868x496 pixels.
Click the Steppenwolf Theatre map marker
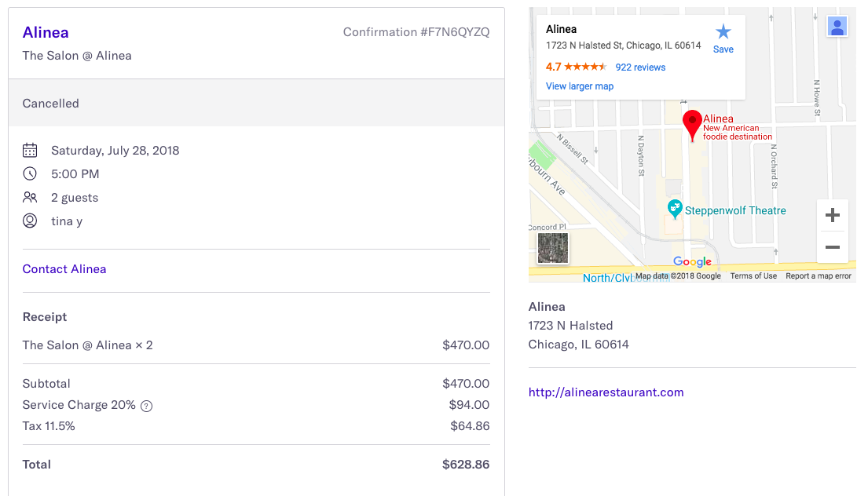(x=674, y=209)
